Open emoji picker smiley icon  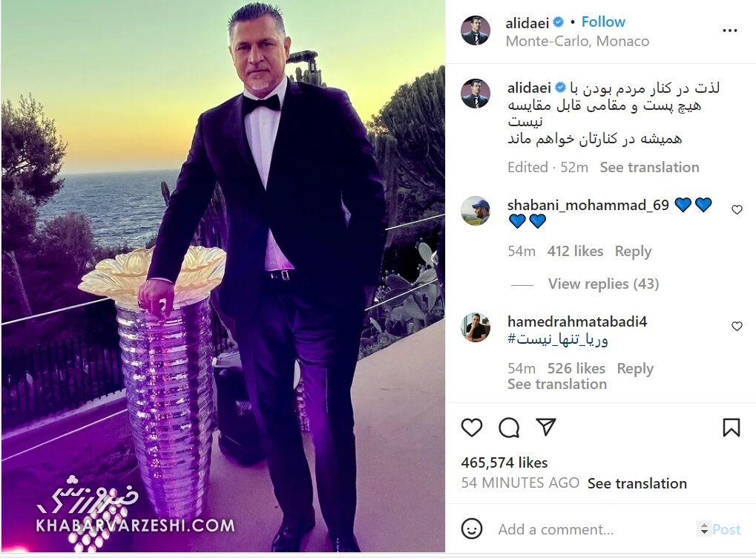[x=472, y=529]
